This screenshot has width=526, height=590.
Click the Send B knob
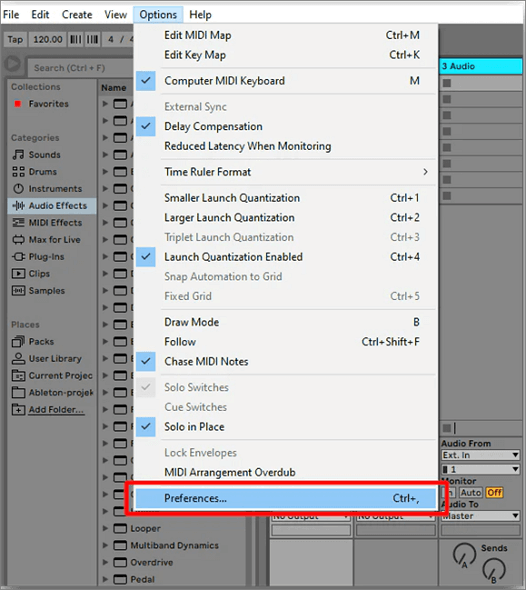click(494, 570)
